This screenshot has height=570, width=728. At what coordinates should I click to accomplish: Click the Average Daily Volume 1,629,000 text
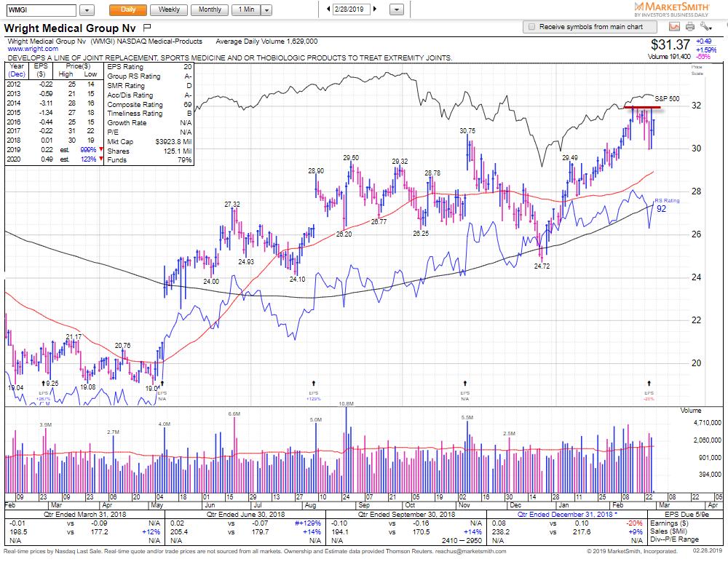(266, 41)
